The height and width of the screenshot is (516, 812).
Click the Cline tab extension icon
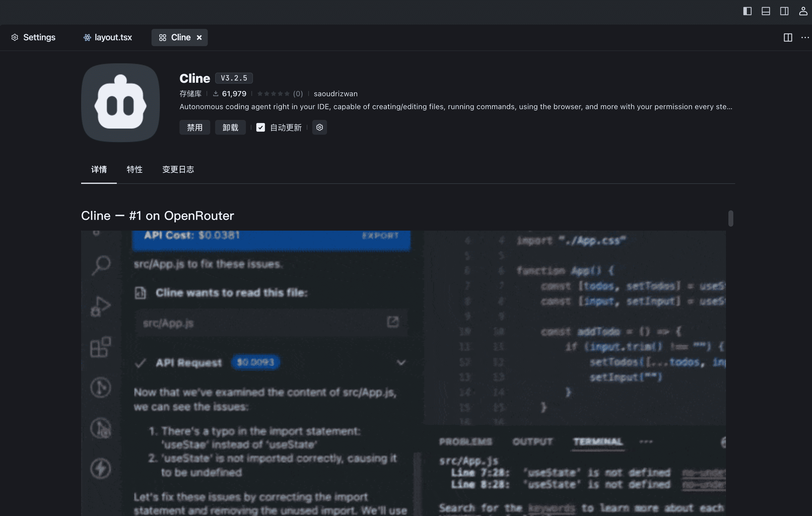tap(163, 38)
